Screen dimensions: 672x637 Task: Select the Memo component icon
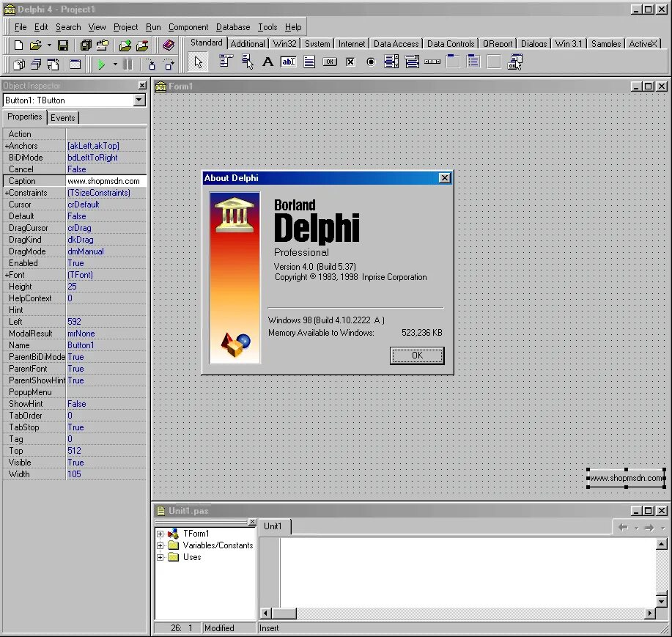309,62
